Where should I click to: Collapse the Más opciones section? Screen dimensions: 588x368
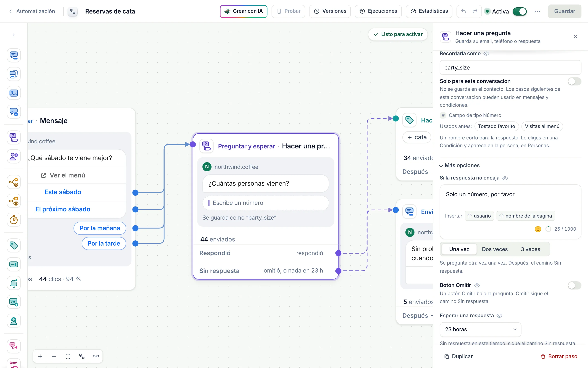[459, 166]
